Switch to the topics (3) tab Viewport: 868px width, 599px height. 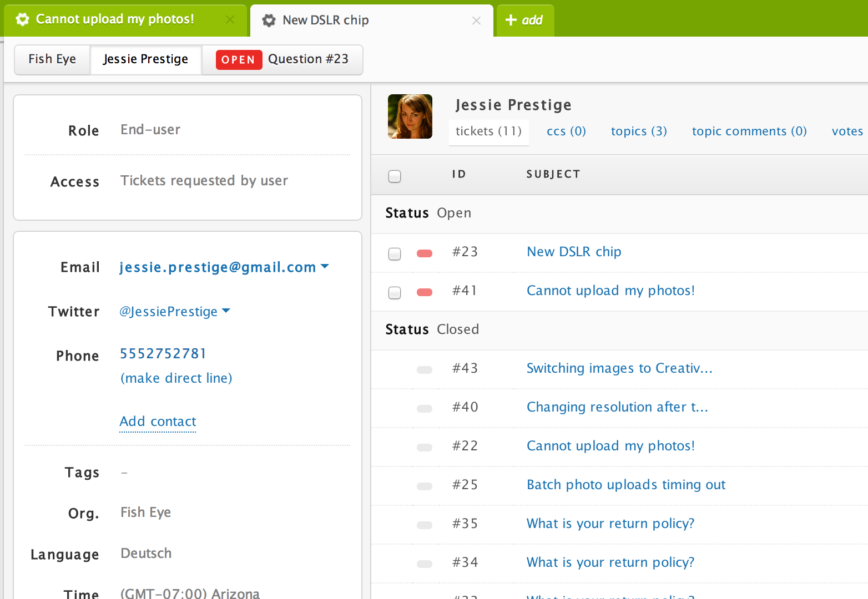coord(639,131)
